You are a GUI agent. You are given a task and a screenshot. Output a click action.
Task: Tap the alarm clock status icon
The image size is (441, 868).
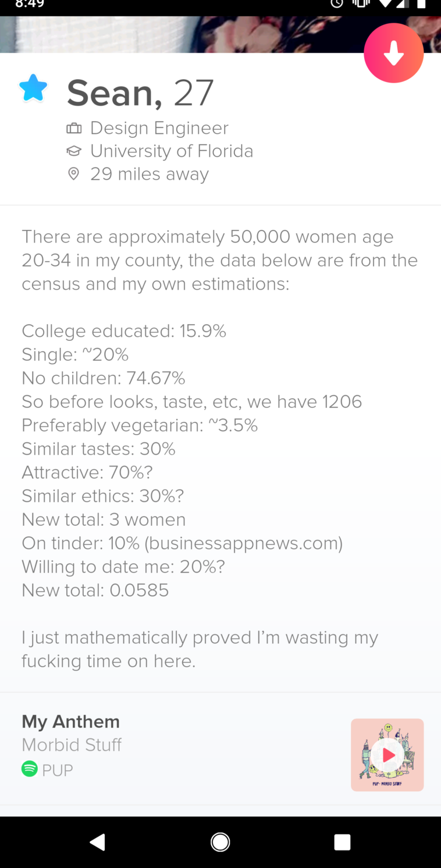(337, 3)
